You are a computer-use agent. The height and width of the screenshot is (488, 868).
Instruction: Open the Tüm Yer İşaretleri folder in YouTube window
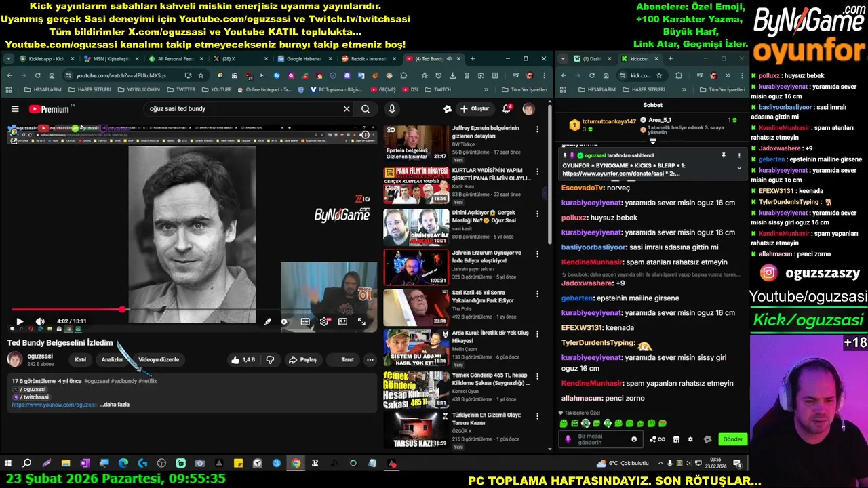point(524,89)
